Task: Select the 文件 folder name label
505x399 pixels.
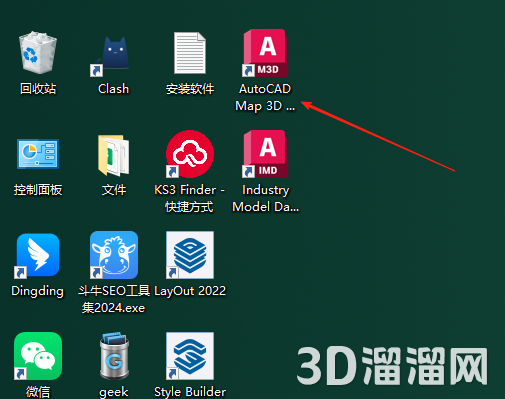Action: coord(114,190)
